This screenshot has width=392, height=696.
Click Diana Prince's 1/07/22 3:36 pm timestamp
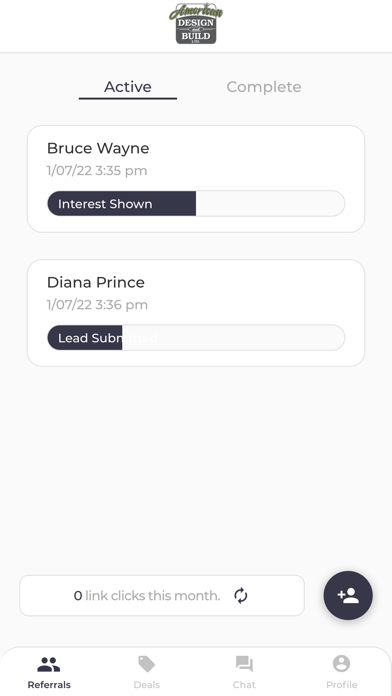tap(97, 304)
